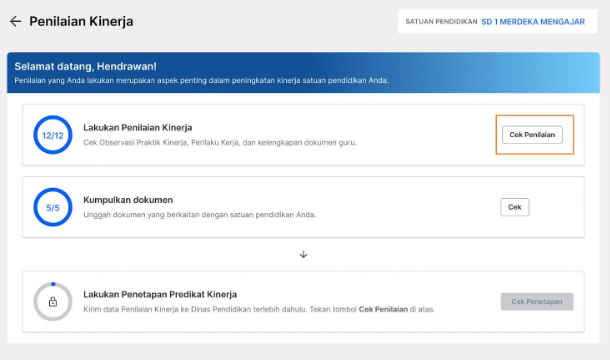This screenshot has width=610, height=360.
Task: Click the disabled Cek Penetapan button
Action: pos(537,302)
